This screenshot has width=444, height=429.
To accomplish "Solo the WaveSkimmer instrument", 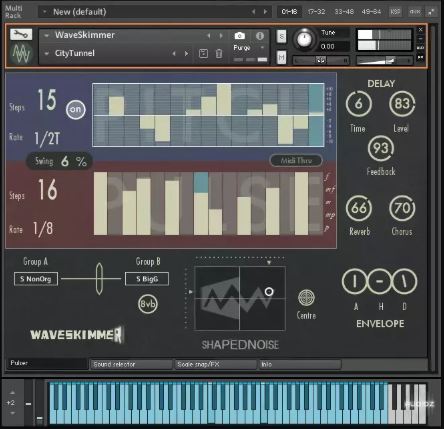I will 281,36.
